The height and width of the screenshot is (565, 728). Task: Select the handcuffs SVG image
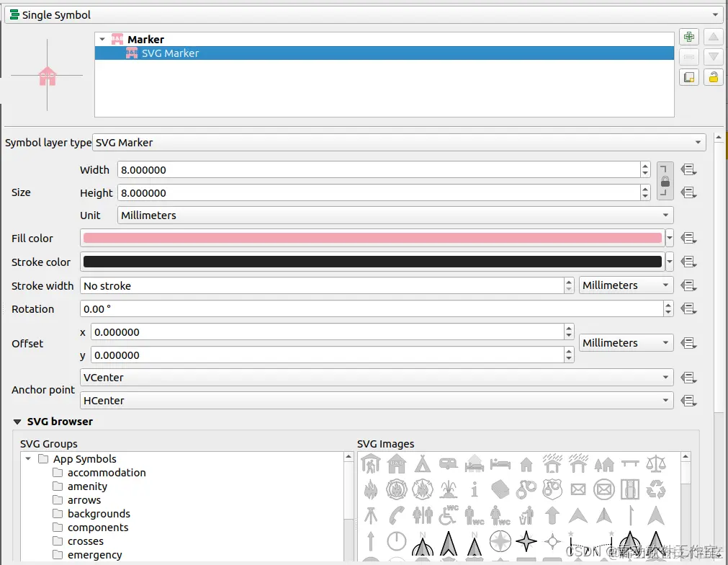coord(526,489)
